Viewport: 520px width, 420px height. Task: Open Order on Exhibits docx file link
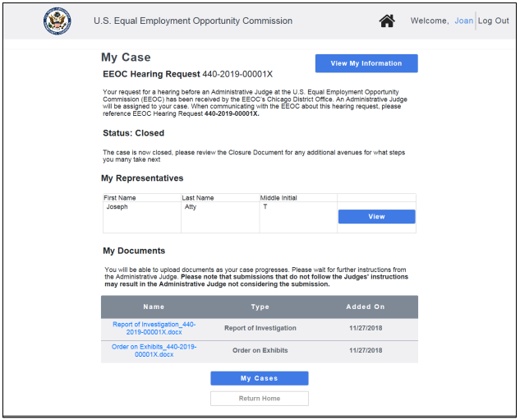pos(154,350)
